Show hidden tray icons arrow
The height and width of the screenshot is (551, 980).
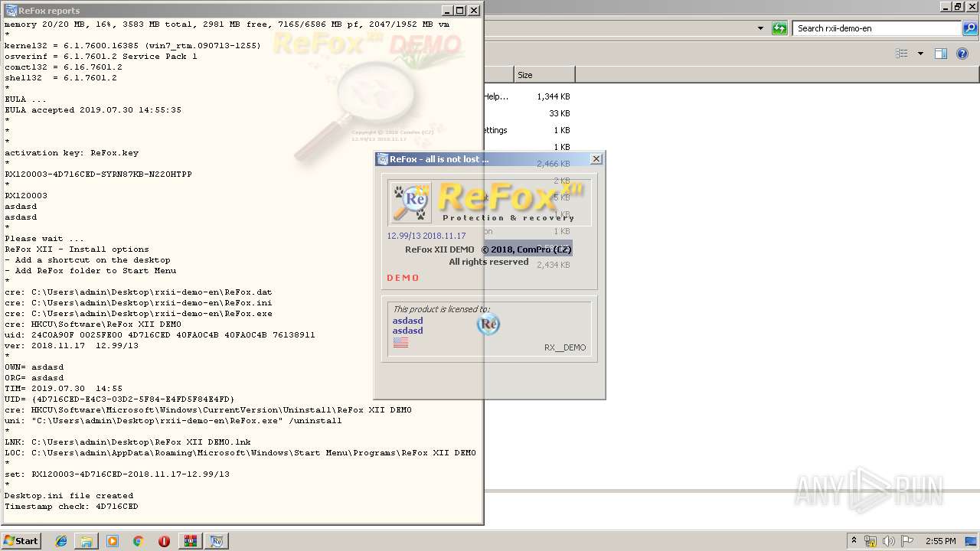coord(854,541)
